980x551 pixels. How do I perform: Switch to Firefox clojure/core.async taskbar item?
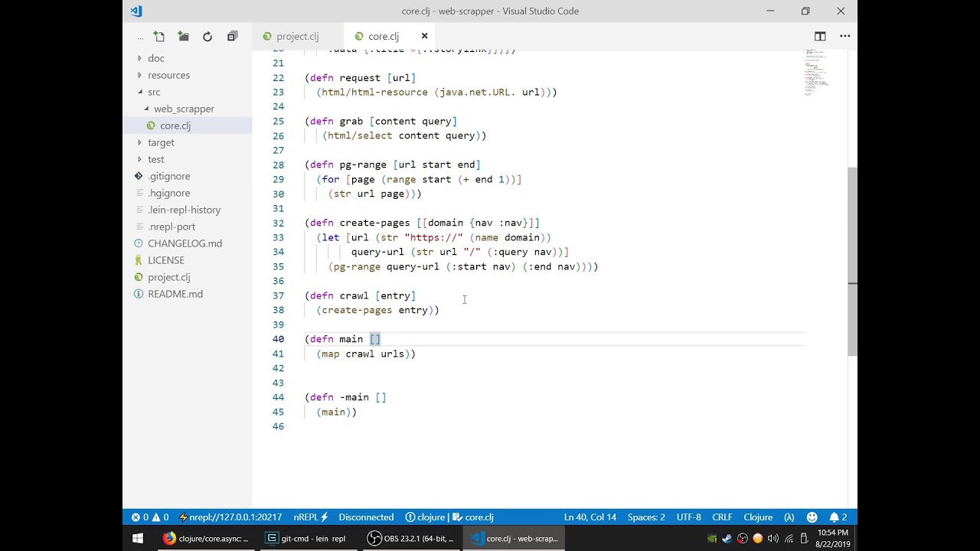coord(206,539)
